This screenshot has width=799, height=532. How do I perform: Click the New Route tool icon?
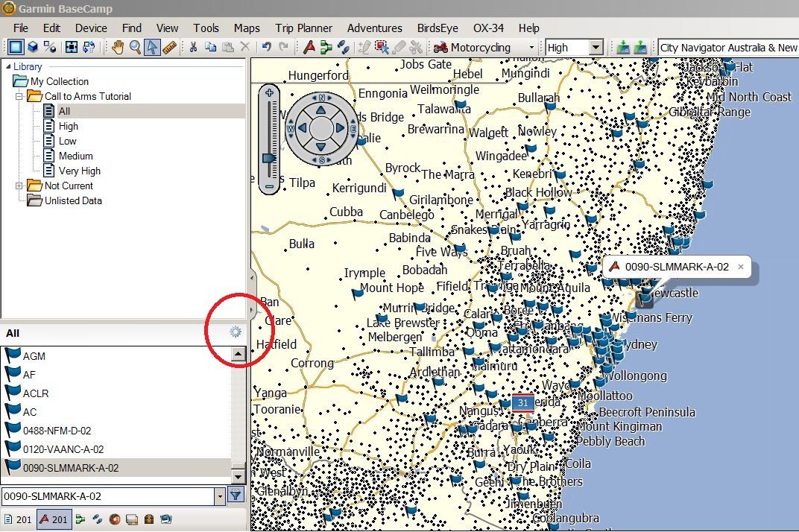tap(326, 48)
